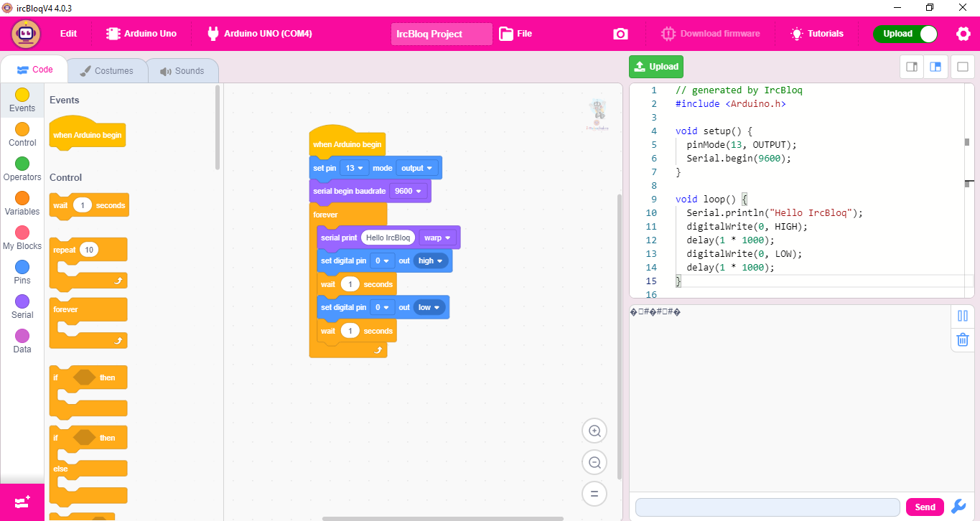Select the Control category circle
The width and height of the screenshot is (980, 521).
(x=22, y=129)
